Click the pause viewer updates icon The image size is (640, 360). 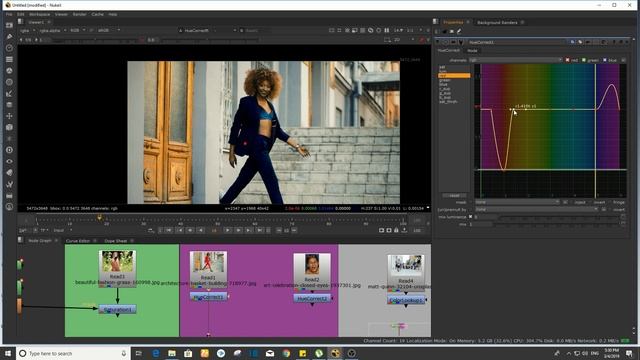point(386,31)
